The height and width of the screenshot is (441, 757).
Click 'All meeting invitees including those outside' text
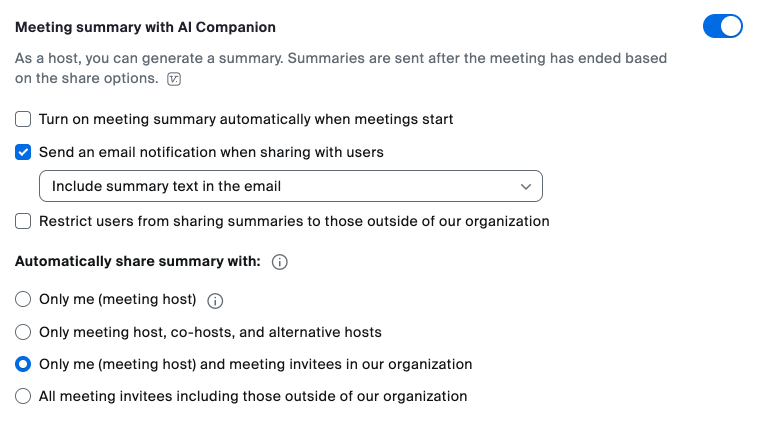pos(253,396)
